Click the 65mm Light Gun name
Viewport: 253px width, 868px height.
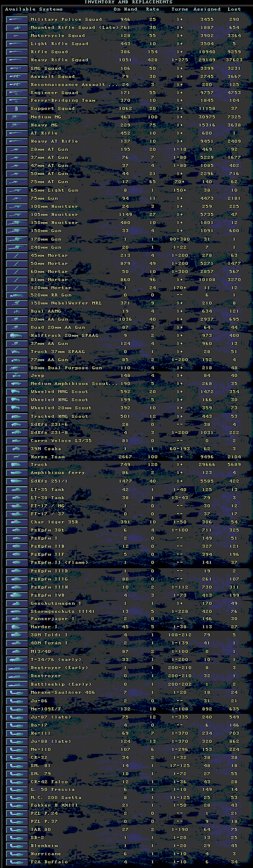54,190
